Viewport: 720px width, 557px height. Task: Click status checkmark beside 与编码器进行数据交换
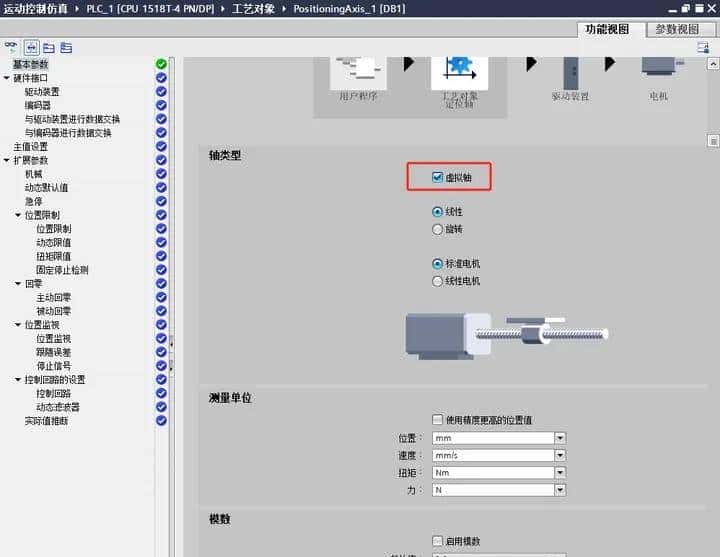(x=161, y=133)
